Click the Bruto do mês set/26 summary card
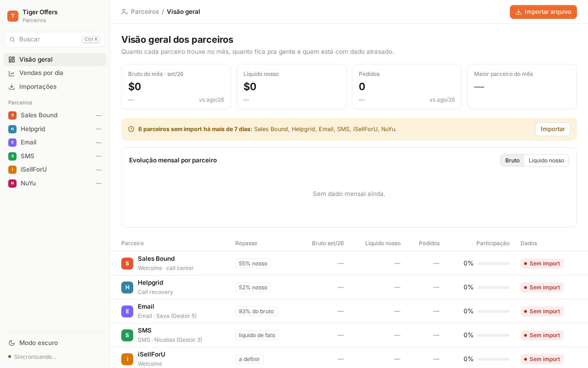 pyautogui.click(x=176, y=86)
